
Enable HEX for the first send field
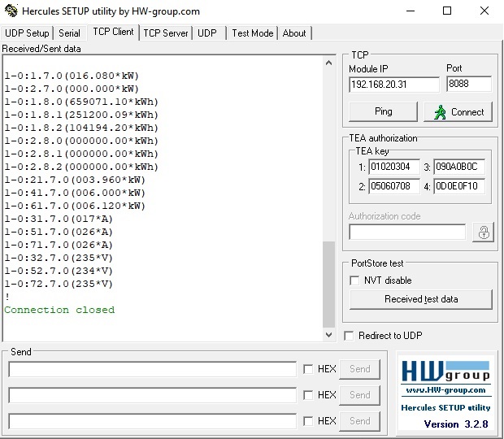coord(308,369)
